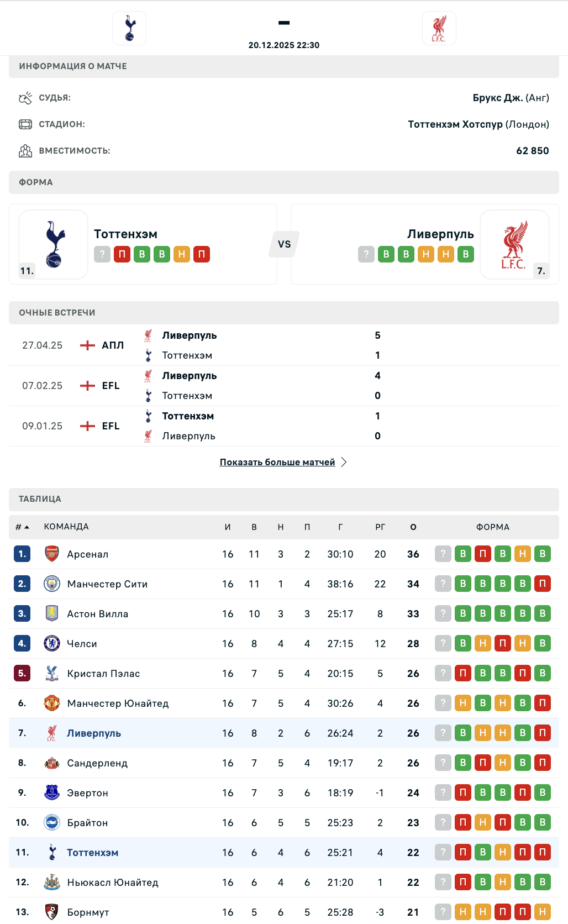Click the Manchester City crest in the table
Image resolution: width=568 pixels, height=924 pixels.
click(x=52, y=584)
